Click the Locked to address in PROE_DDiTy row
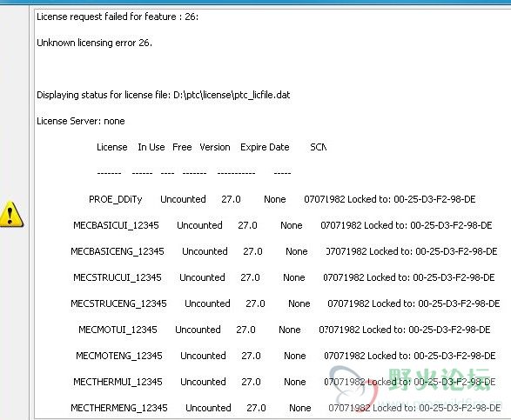 tap(412, 199)
